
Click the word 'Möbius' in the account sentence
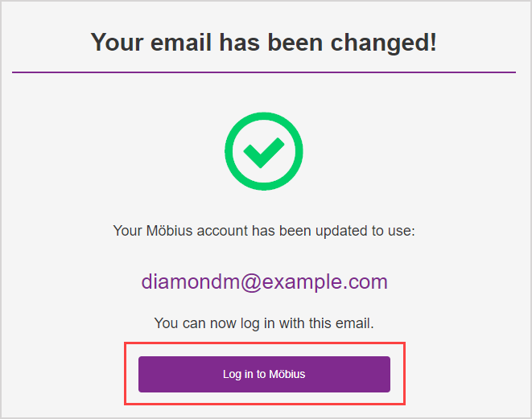tap(169, 231)
